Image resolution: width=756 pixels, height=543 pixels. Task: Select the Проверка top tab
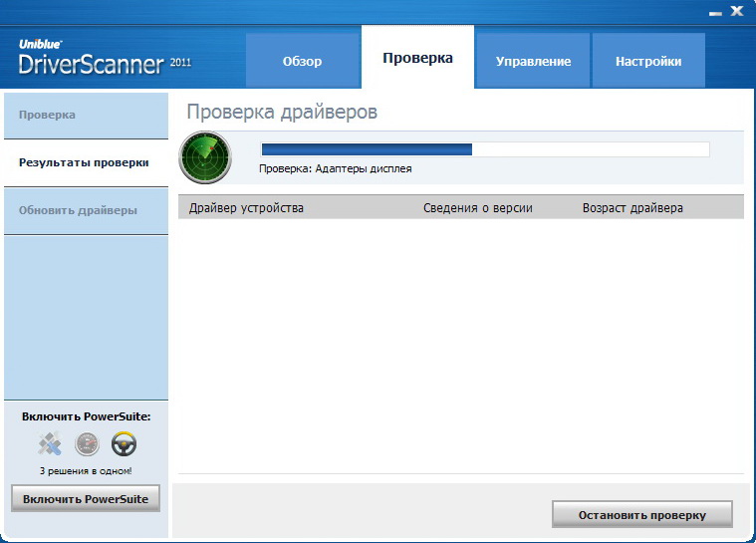(417, 58)
